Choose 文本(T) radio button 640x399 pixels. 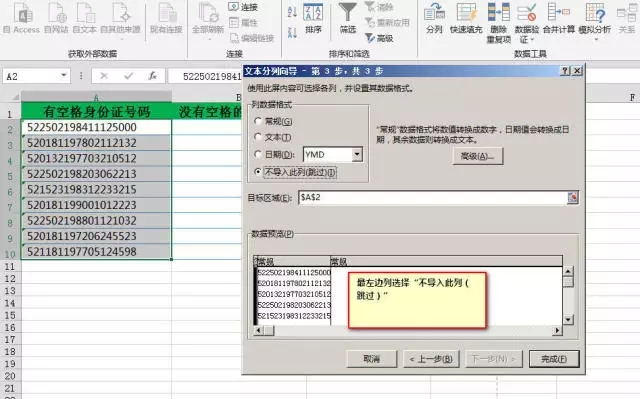click(258, 137)
